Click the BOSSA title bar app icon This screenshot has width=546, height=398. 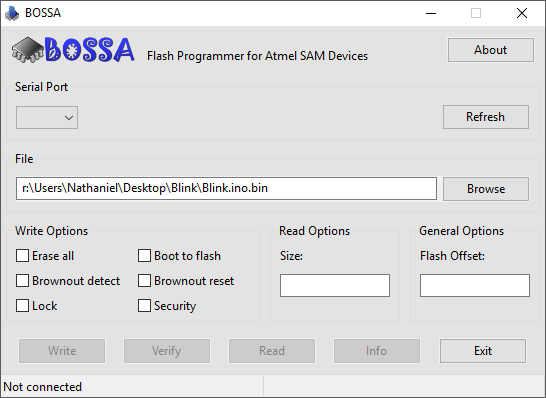[x=12, y=13]
